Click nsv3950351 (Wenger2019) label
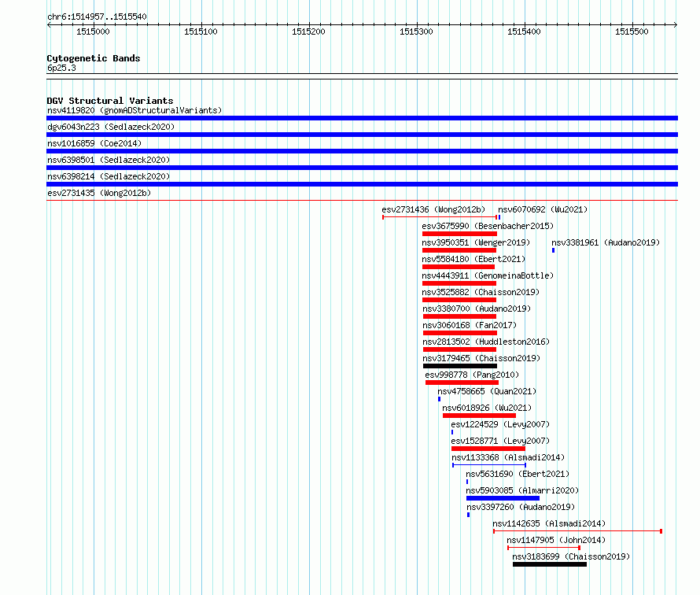Screen dimensions: 700x595 [476, 242]
